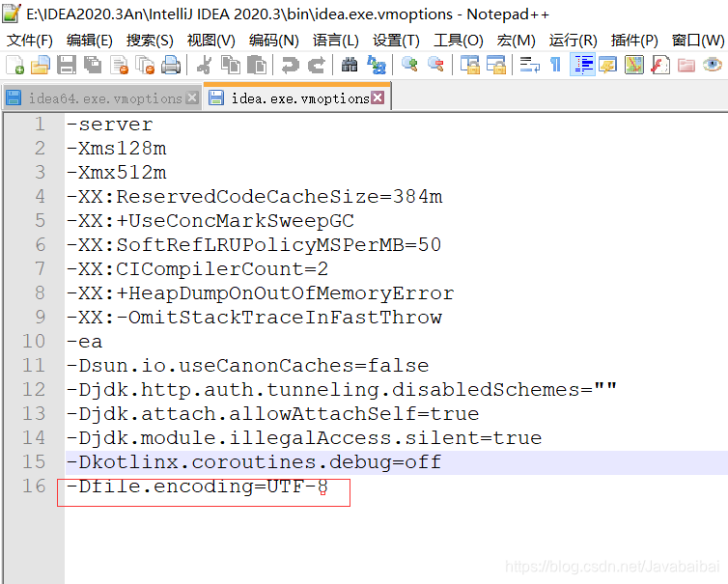The image size is (728, 584).
Task: Paste from clipboard icon
Action: (257, 65)
